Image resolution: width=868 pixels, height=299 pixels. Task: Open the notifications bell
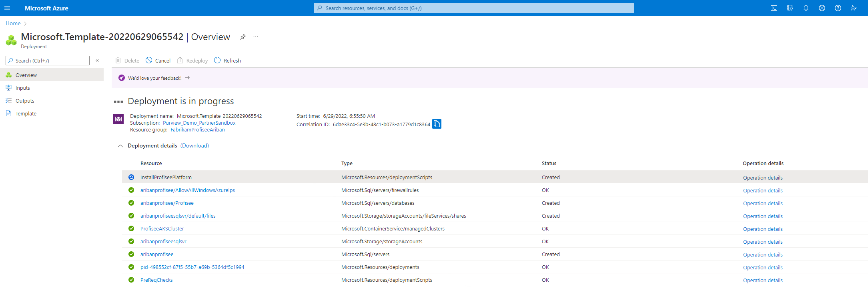[806, 8]
